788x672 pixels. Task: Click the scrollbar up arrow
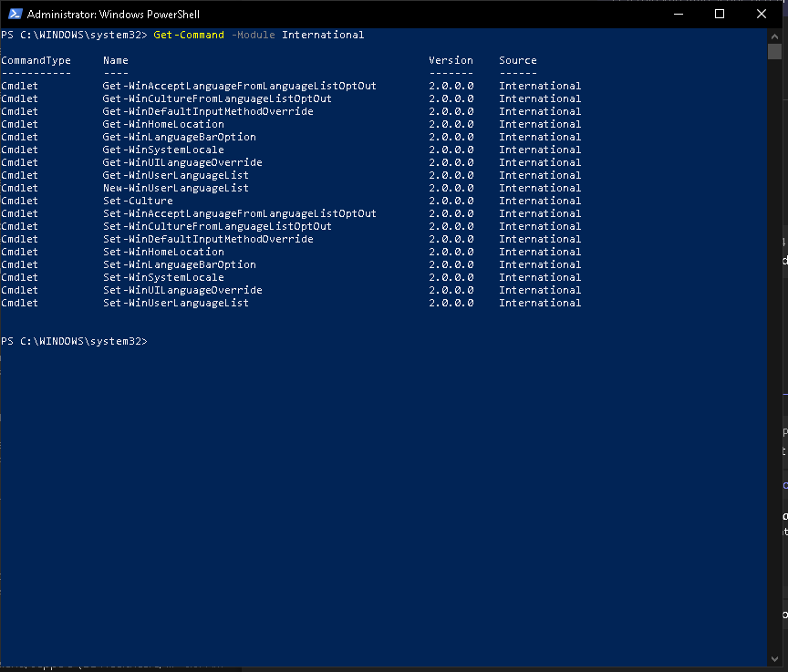pos(774,36)
